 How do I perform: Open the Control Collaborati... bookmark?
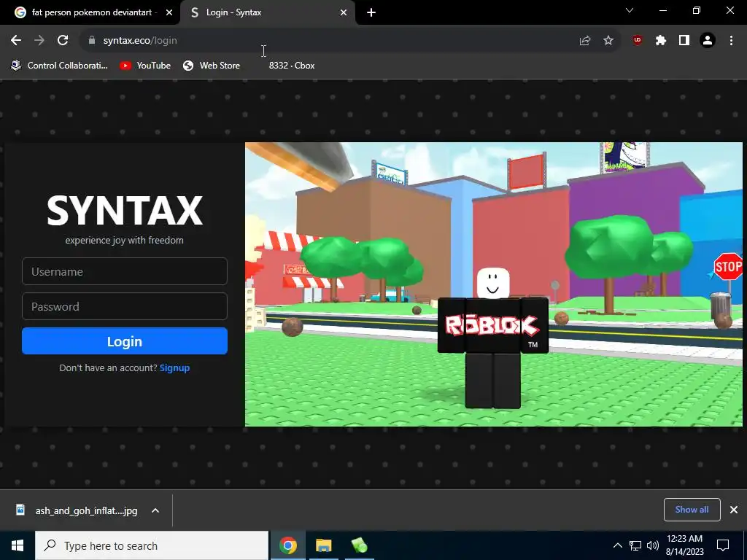(x=60, y=65)
